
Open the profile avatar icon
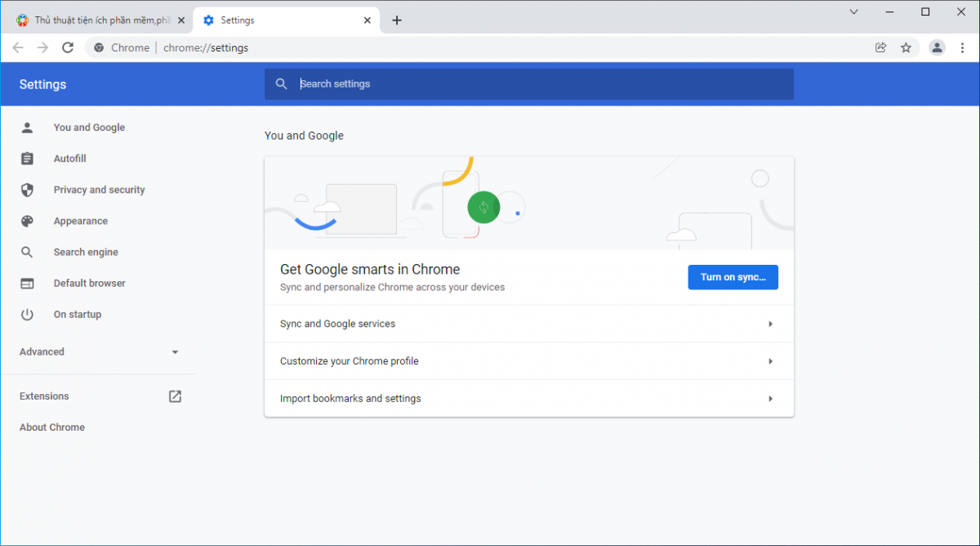coord(937,47)
